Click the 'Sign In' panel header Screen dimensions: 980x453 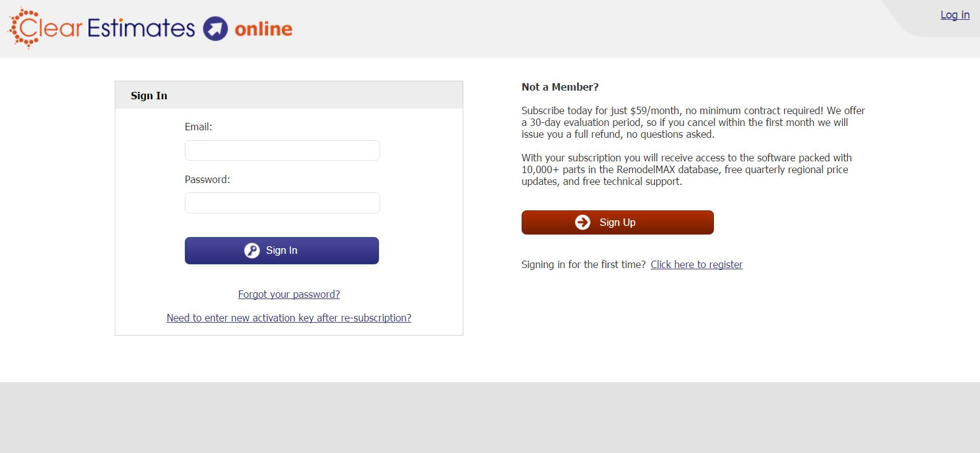[x=149, y=96]
